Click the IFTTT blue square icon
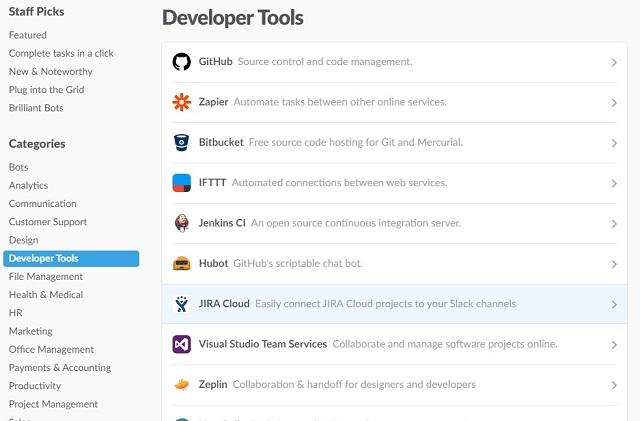 [x=182, y=183]
